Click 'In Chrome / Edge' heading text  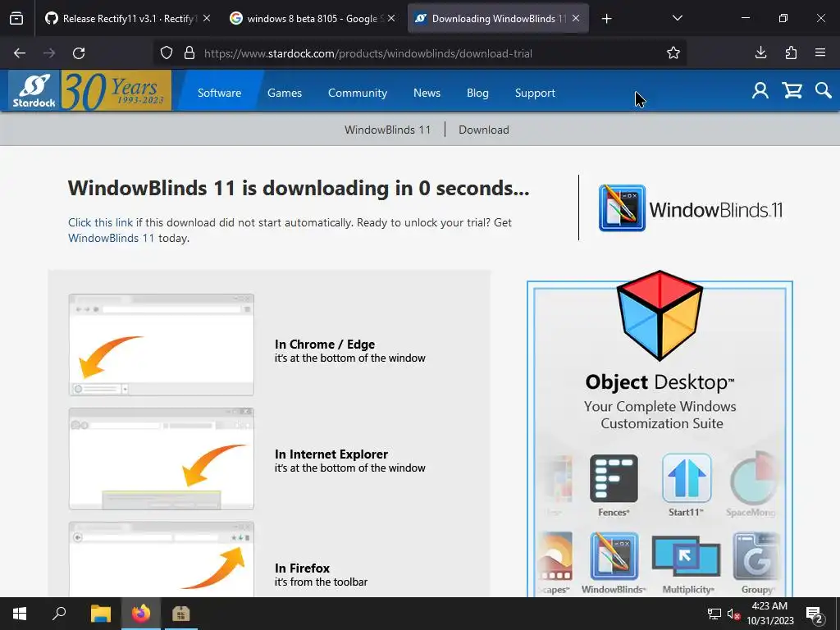tap(325, 344)
